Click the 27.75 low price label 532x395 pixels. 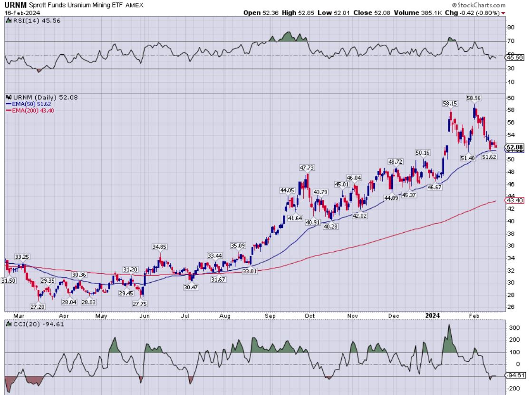click(140, 304)
